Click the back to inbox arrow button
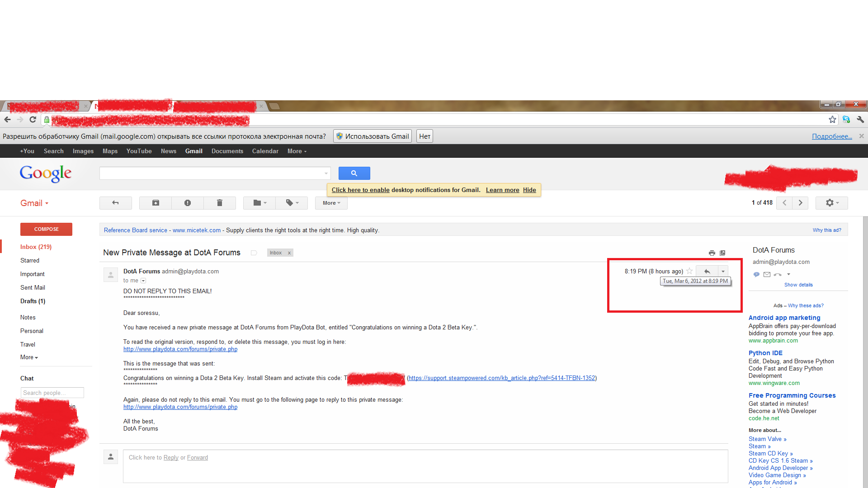Screen dimensions: 868x488 pos(115,203)
